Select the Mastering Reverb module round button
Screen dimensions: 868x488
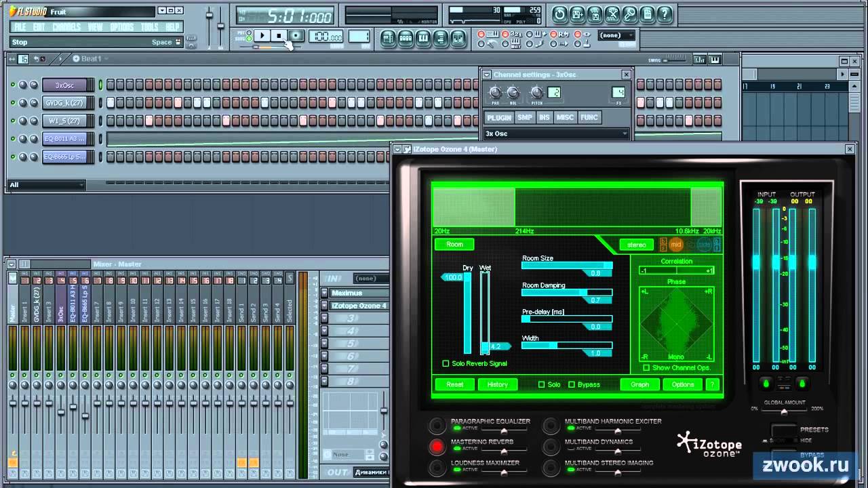coord(437,447)
